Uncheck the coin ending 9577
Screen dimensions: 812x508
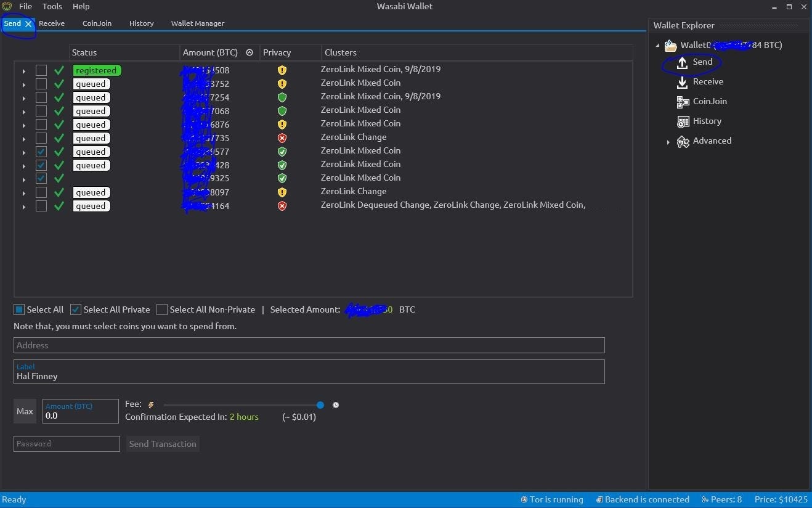(41, 152)
